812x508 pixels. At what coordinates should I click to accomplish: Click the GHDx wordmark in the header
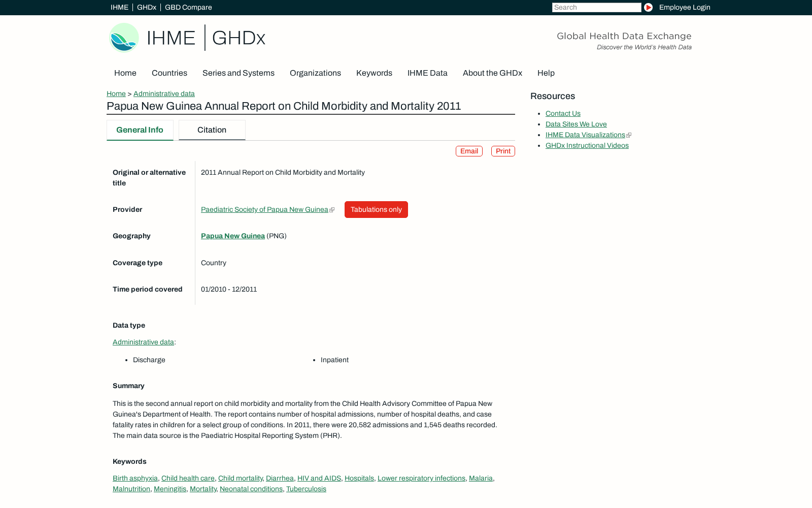(239, 38)
